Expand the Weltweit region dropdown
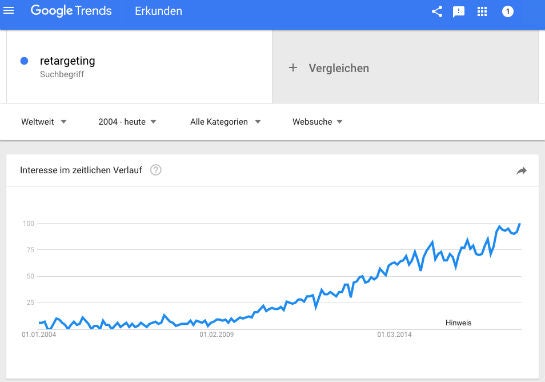Viewport: 545px width, 382px height. click(44, 122)
